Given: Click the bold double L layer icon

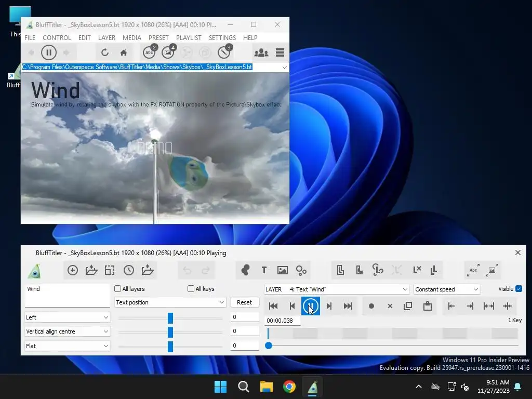Looking at the screenshot, I should click(434, 270).
